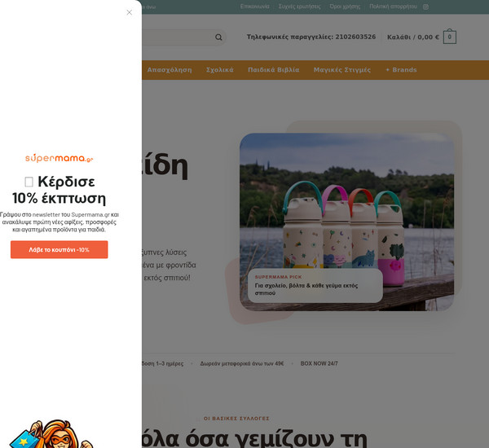Open the Instagram icon in the top bar
The width and height of the screenshot is (489, 448).
click(x=425, y=7)
